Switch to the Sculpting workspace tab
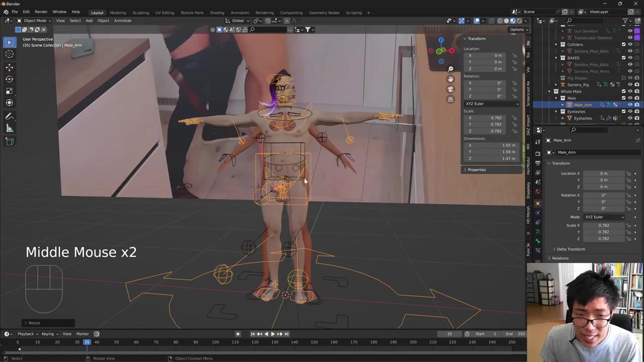Screen dimensions: 644x362 140,13
